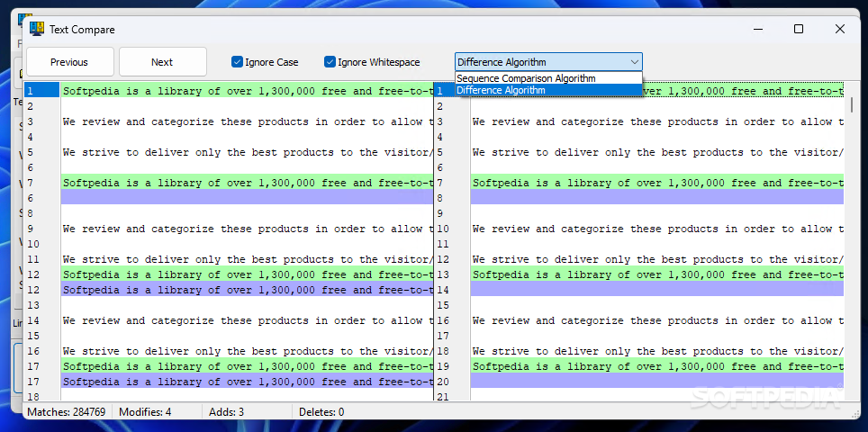Screen dimensions: 868x432
Task: Select right pane green line 13 'Softpedia is a library'
Action: (x=657, y=274)
